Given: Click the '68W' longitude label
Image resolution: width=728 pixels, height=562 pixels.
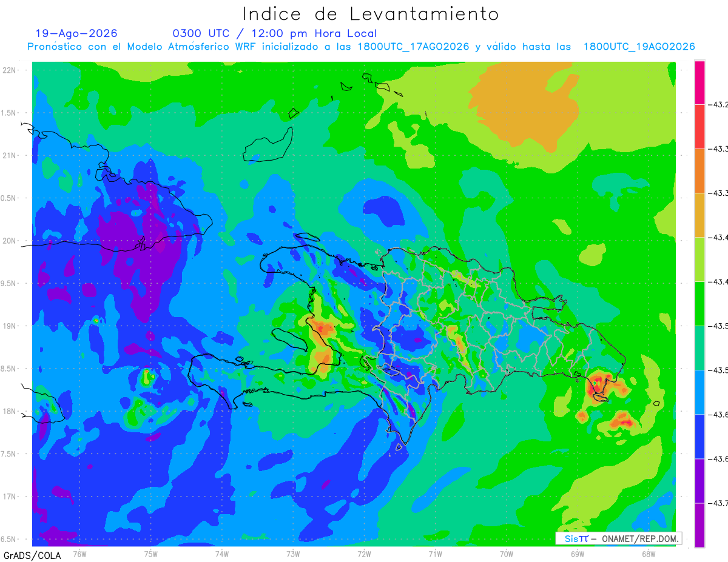Looking at the screenshot, I should tap(649, 554).
